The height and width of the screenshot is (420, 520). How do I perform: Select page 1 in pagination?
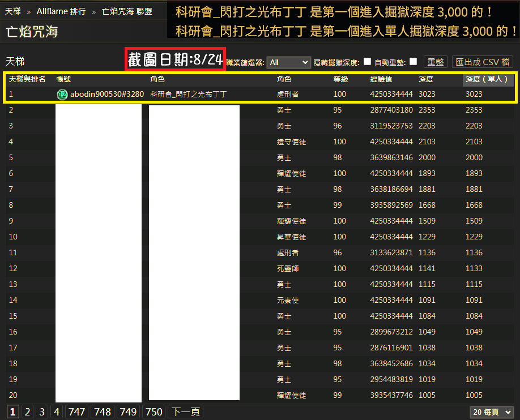[12, 412]
